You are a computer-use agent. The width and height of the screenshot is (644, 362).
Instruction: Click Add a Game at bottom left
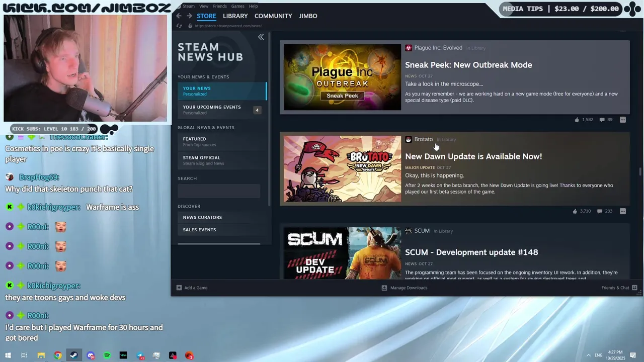click(x=192, y=288)
